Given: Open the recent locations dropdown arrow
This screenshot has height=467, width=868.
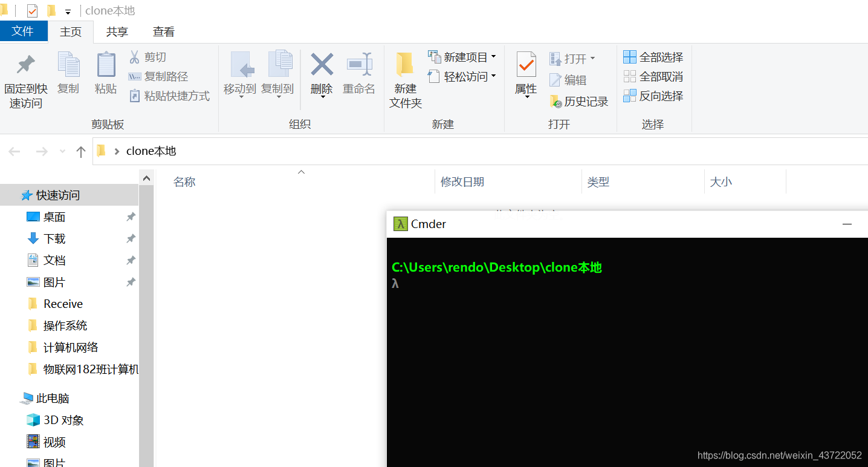Looking at the screenshot, I should click(62, 151).
